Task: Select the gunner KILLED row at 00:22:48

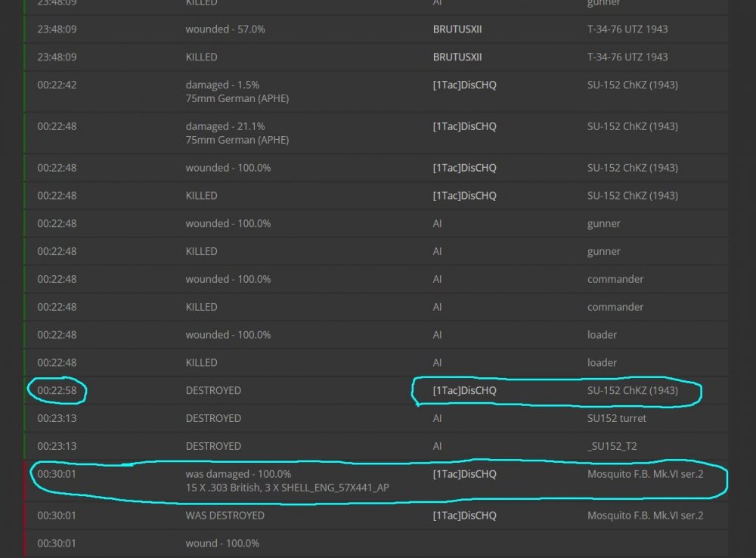Action: point(199,250)
